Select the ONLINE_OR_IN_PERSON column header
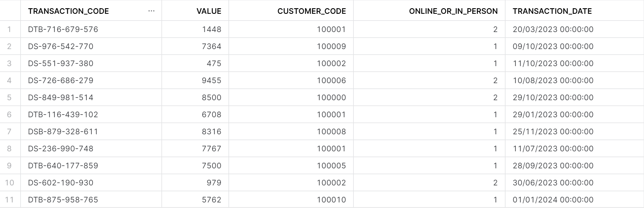The image size is (644, 208). point(453,11)
